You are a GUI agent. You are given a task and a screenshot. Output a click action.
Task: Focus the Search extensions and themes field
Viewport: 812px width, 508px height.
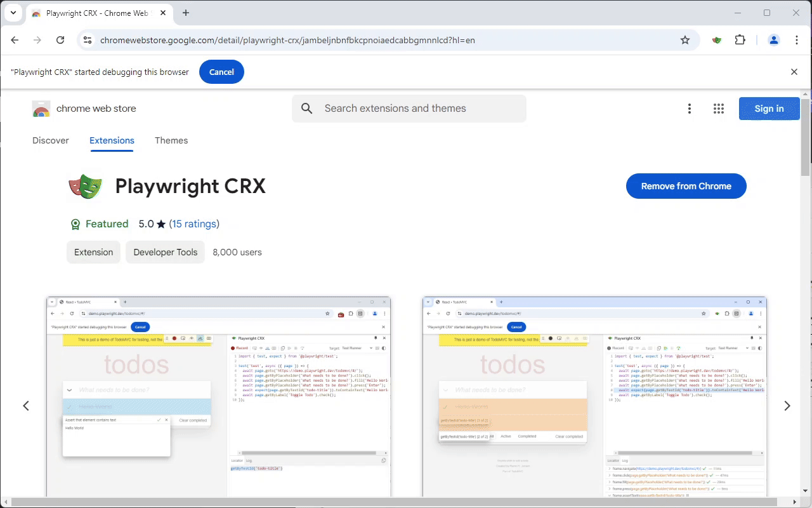click(409, 109)
